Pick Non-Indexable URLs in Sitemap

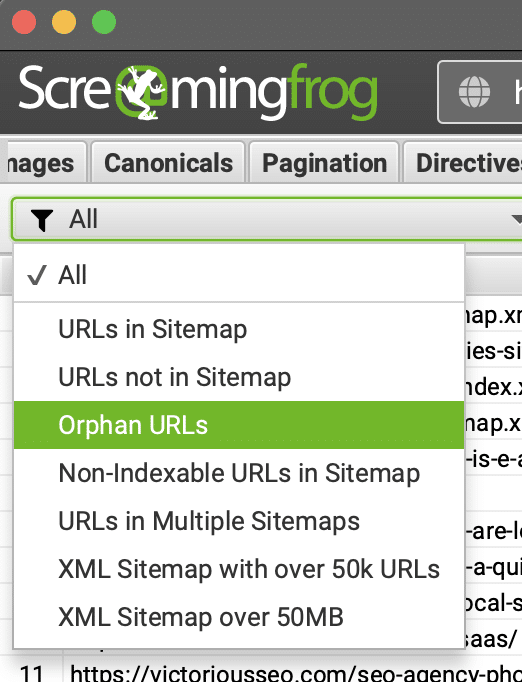coord(239,473)
